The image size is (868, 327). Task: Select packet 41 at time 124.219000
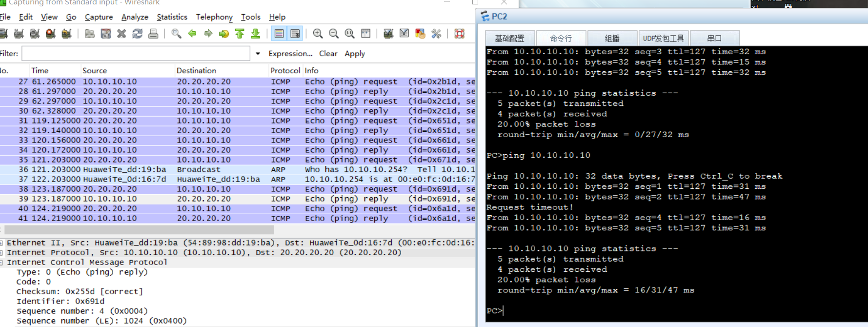coord(238,218)
